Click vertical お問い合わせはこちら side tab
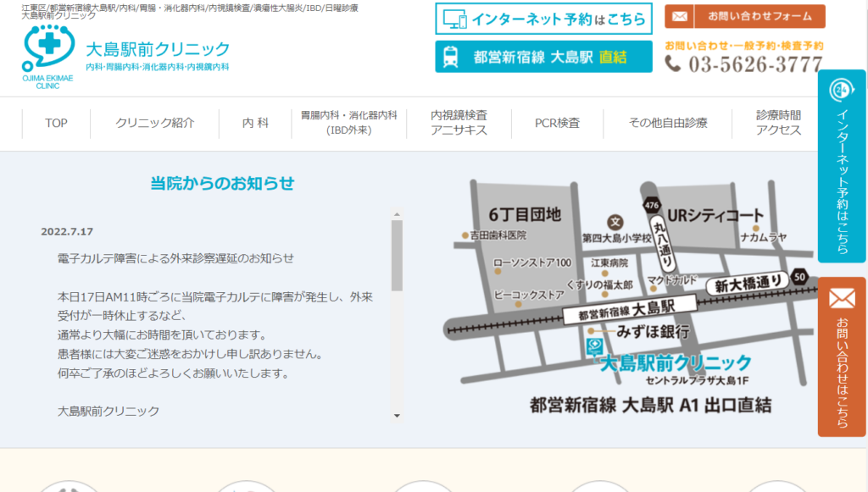The width and height of the screenshot is (868, 492). (842, 357)
